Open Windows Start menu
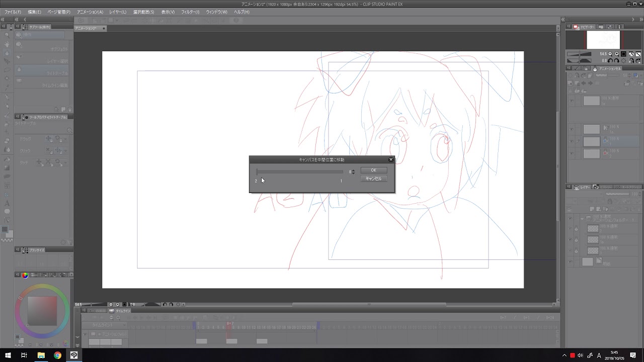 (x=8, y=355)
